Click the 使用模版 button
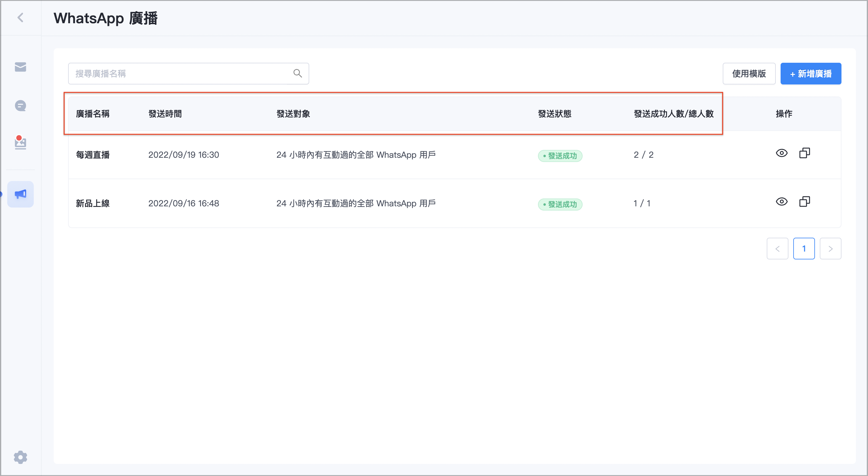The image size is (868, 476). click(749, 74)
